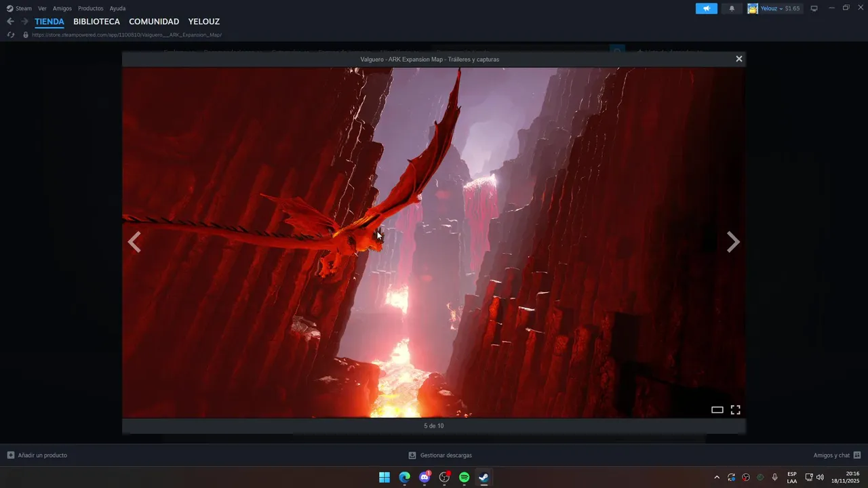Go to the previous screenshot arrow
The width and height of the screenshot is (868, 488).
coord(134,242)
